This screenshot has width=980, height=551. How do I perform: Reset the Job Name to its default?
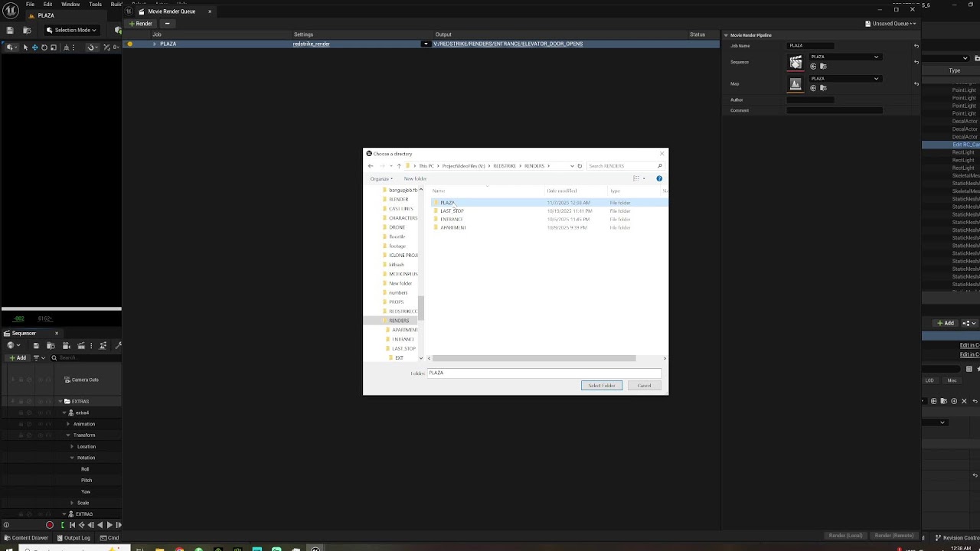tap(916, 46)
